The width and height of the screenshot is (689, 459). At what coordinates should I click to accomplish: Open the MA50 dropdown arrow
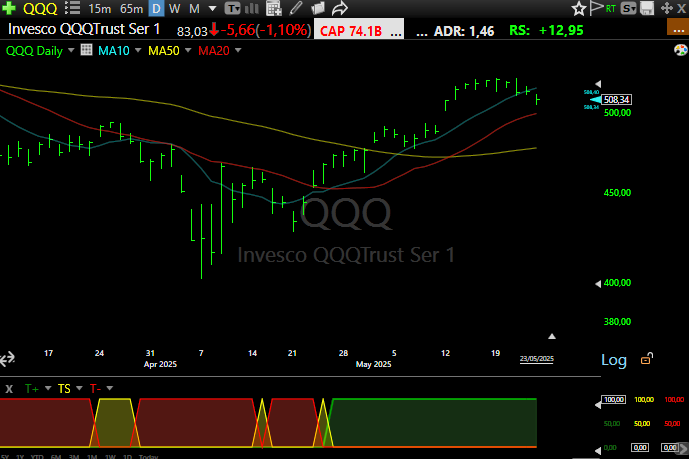(x=188, y=50)
